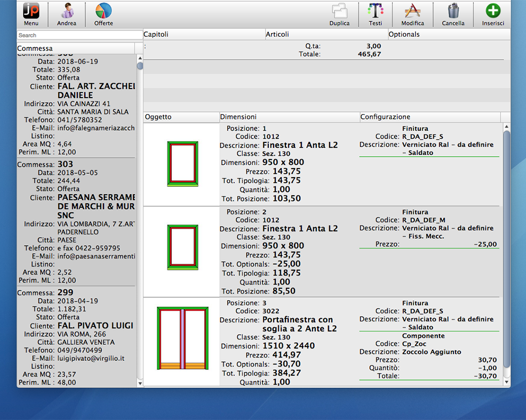This screenshot has width=526, height=420.
Task: Click the Search field in sidebar
Action: pyautogui.click(x=80, y=35)
